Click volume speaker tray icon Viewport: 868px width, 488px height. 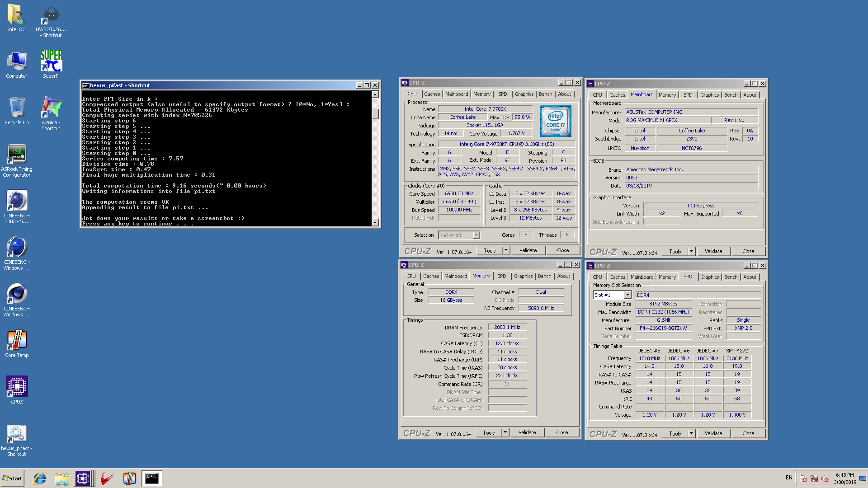click(x=825, y=479)
